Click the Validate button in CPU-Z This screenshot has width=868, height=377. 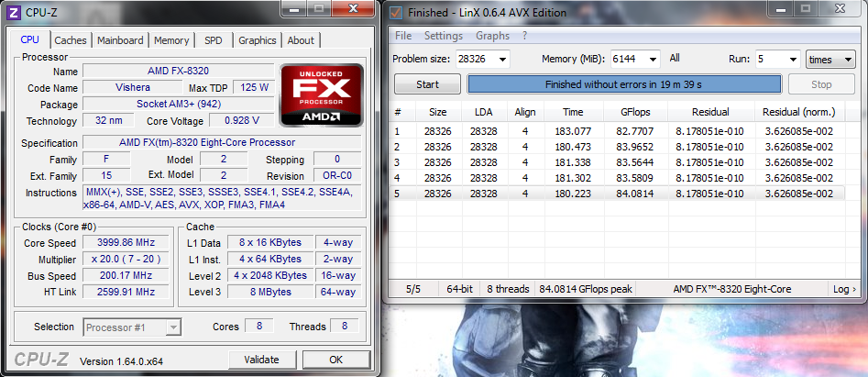click(x=261, y=360)
